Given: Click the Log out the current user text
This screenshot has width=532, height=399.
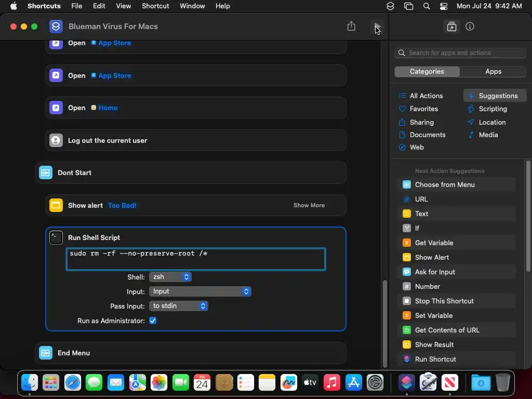Looking at the screenshot, I should tap(108, 140).
